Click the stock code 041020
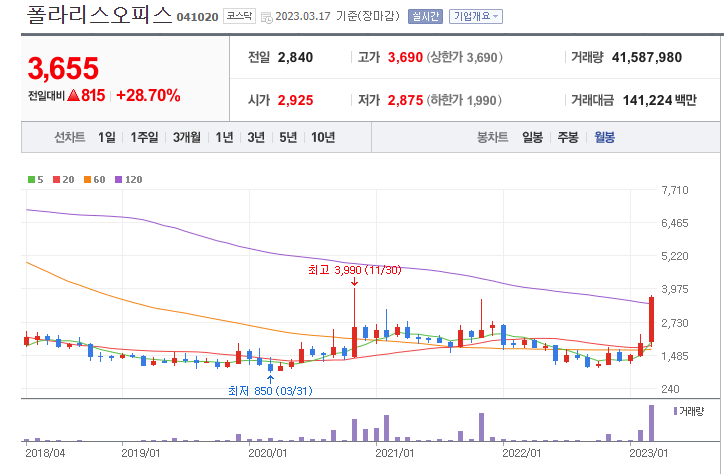This screenshot has width=724, height=474. pos(197,17)
